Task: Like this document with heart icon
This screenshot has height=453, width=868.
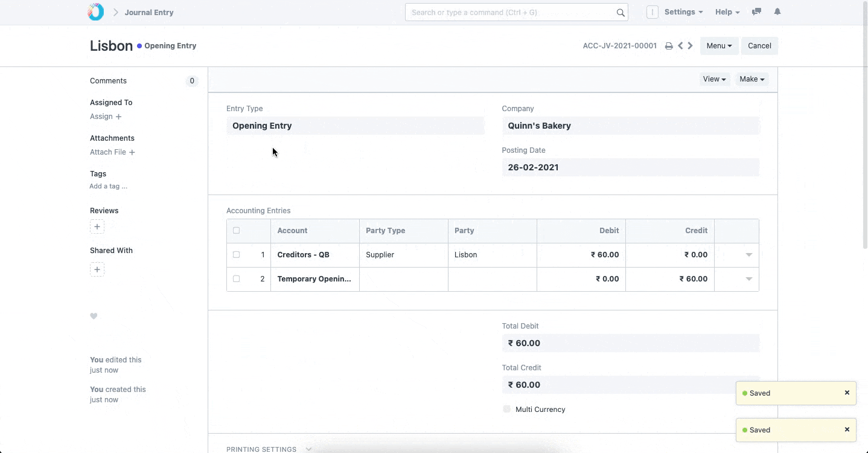Action: [x=94, y=316]
